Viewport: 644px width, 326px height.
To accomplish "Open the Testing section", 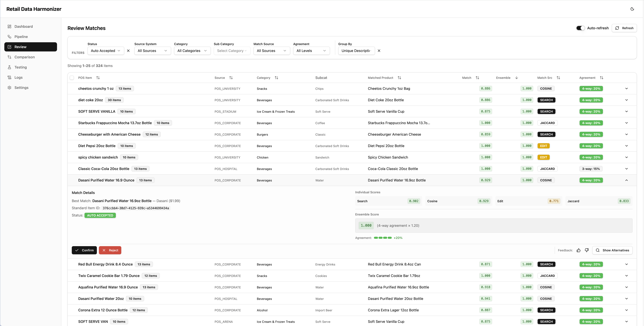I will [31, 67].
